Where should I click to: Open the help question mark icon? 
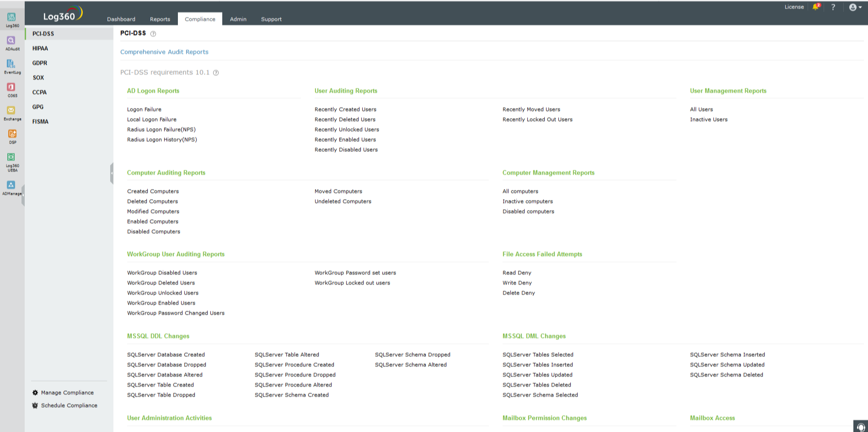pyautogui.click(x=833, y=7)
